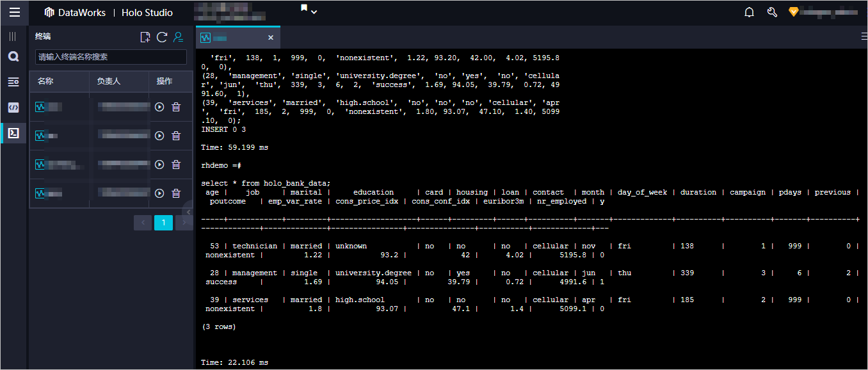Click the 名称 column header
Image resolution: width=868 pixels, height=370 pixels.
[x=45, y=81]
